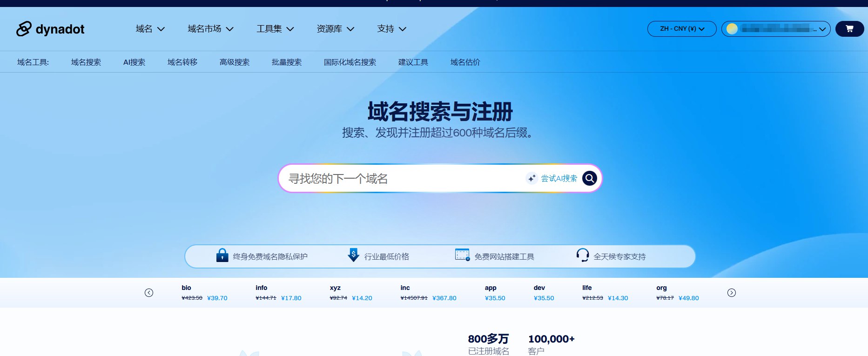Click the privacy protection lock icon
The height and width of the screenshot is (356, 868).
tap(222, 255)
